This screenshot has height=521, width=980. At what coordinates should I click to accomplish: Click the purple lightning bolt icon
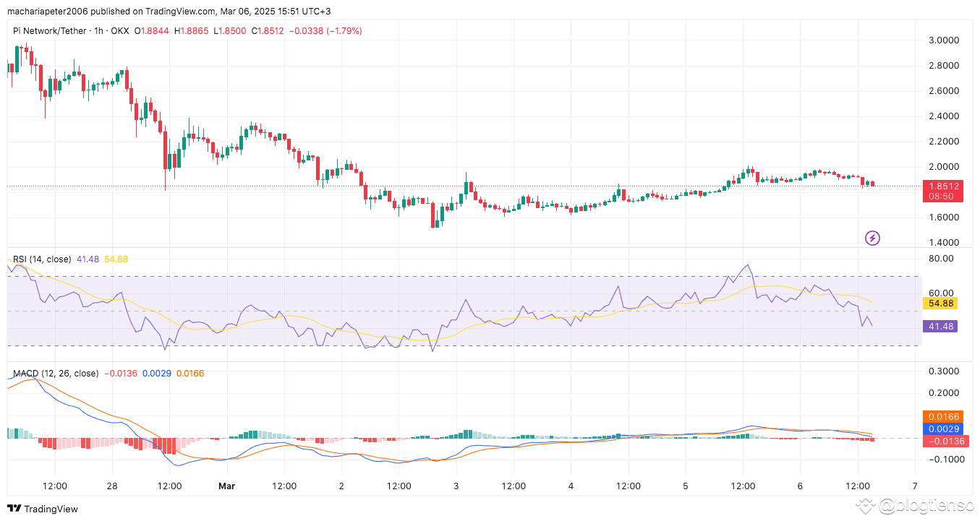(873, 238)
